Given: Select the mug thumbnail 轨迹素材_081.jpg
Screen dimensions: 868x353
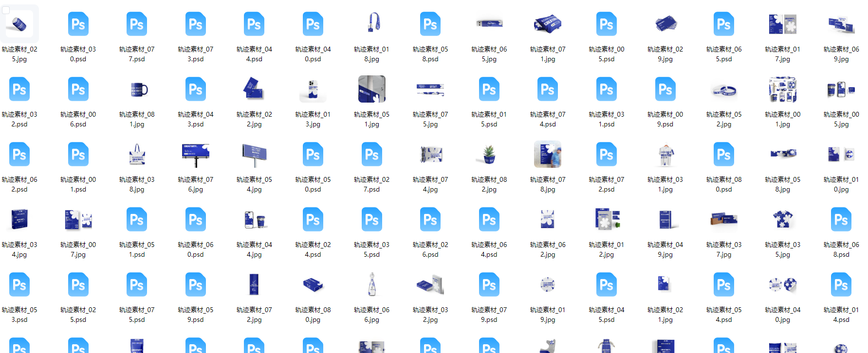Looking at the screenshot, I should (x=138, y=89).
